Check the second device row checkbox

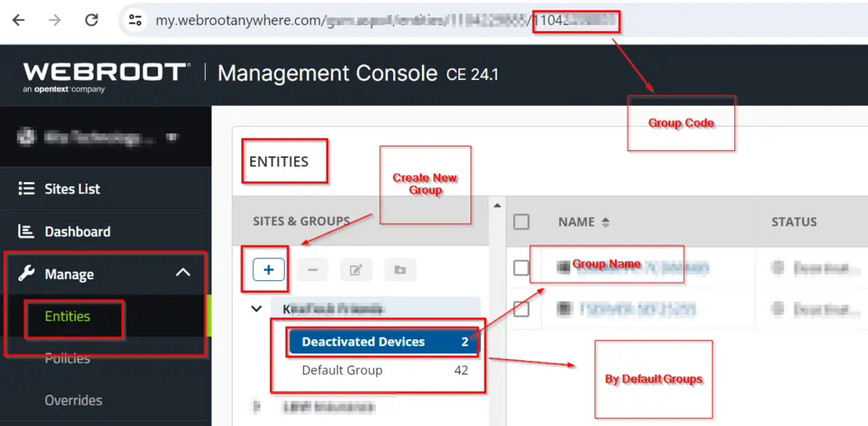point(522,309)
